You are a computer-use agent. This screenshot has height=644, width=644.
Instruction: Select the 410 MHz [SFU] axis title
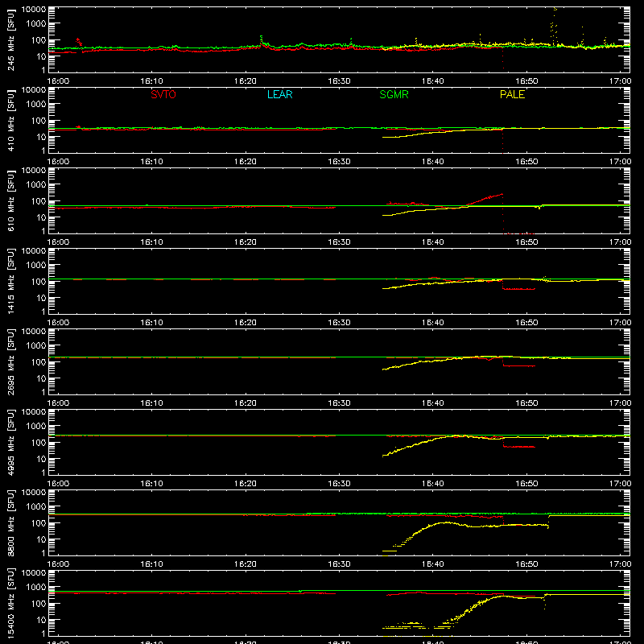[11, 121]
